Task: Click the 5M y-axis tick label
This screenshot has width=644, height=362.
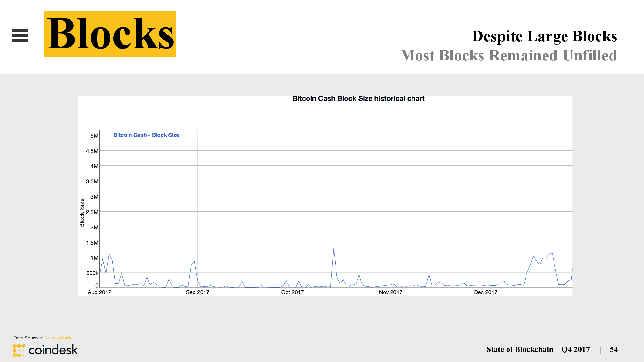Action: point(94,136)
